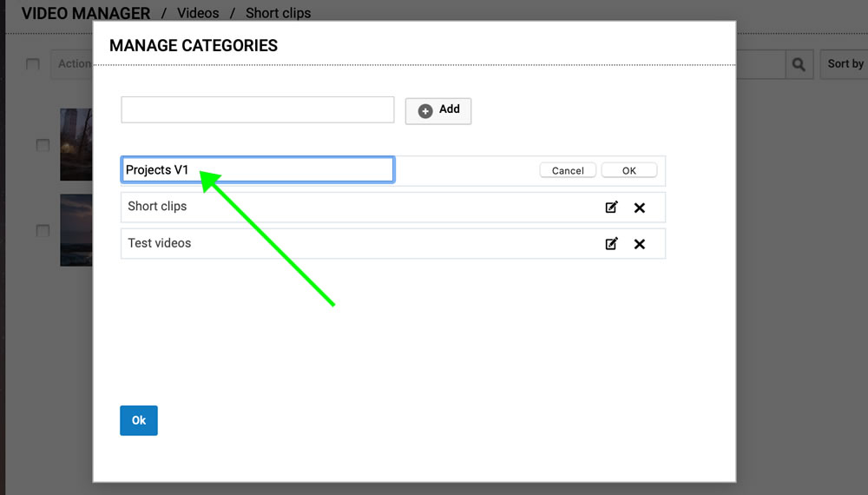Click the Add category button

point(438,110)
